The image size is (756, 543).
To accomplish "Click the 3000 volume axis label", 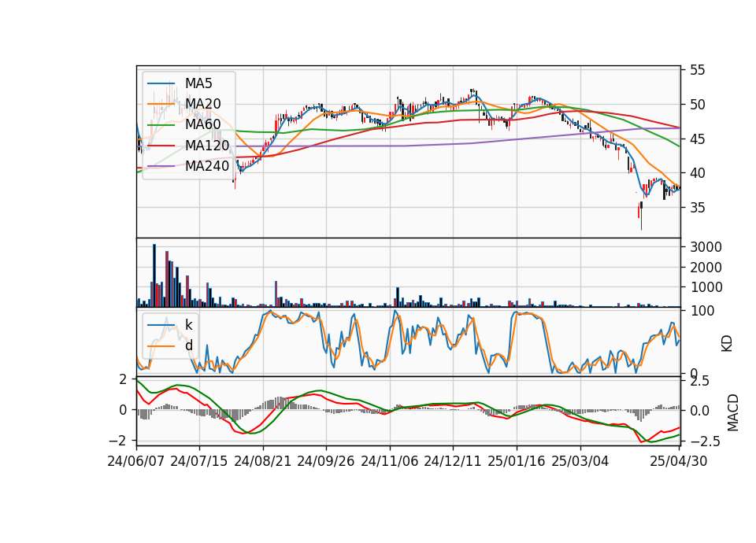I will pyautogui.click(x=706, y=247).
